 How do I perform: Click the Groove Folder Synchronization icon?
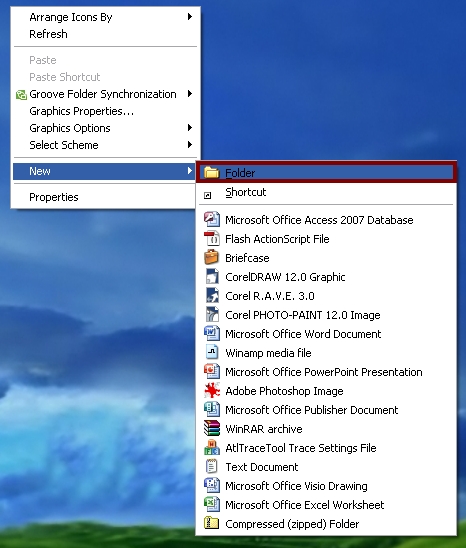tap(21, 94)
